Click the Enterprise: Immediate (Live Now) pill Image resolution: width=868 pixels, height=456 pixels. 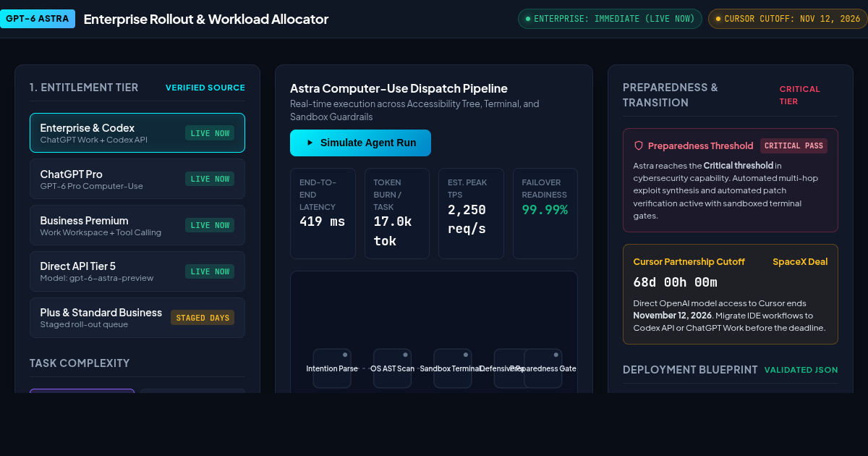[610, 19]
